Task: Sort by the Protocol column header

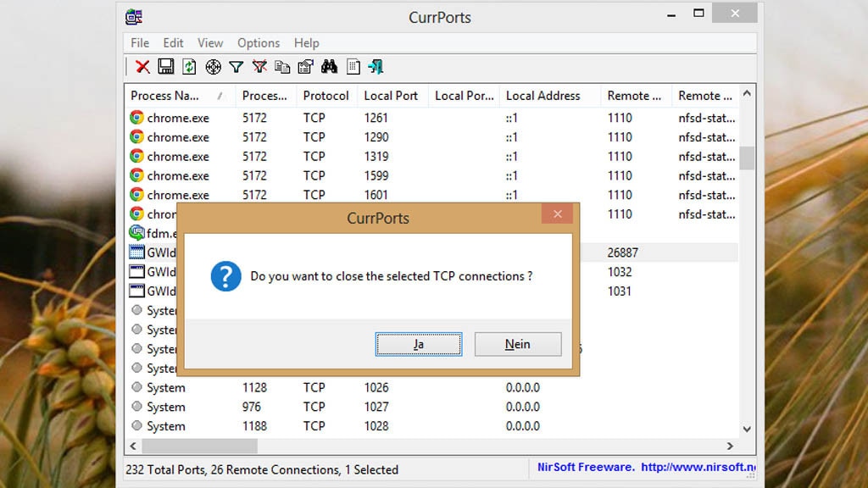Action: click(x=326, y=96)
